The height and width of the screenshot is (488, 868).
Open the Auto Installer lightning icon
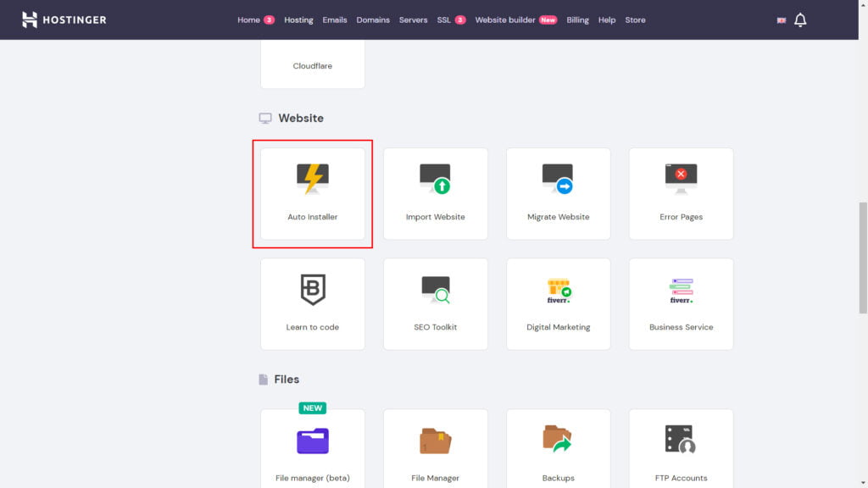pyautogui.click(x=312, y=178)
